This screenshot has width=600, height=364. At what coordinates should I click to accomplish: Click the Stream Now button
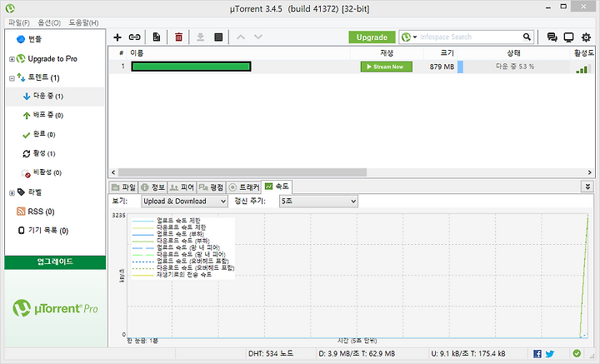point(387,67)
